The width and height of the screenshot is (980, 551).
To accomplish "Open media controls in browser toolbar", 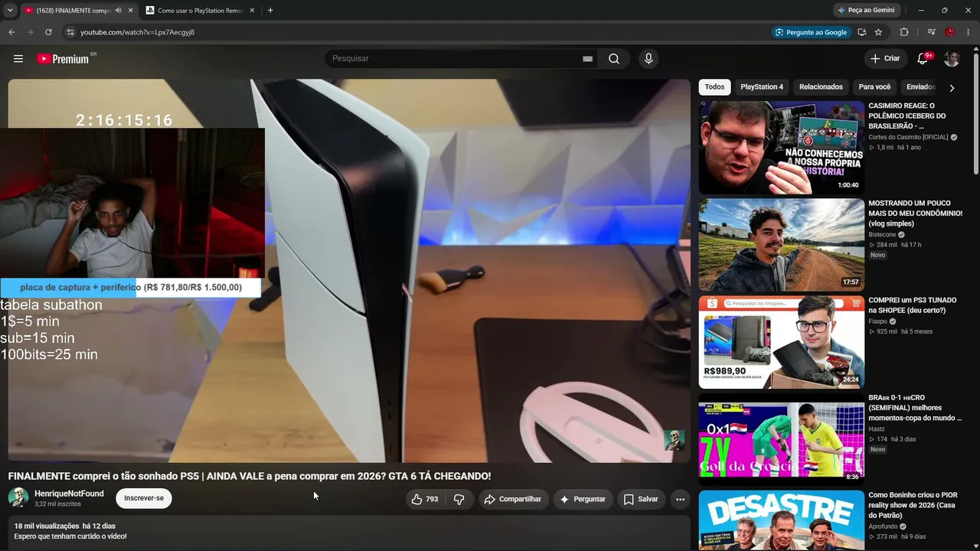I will point(931,32).
